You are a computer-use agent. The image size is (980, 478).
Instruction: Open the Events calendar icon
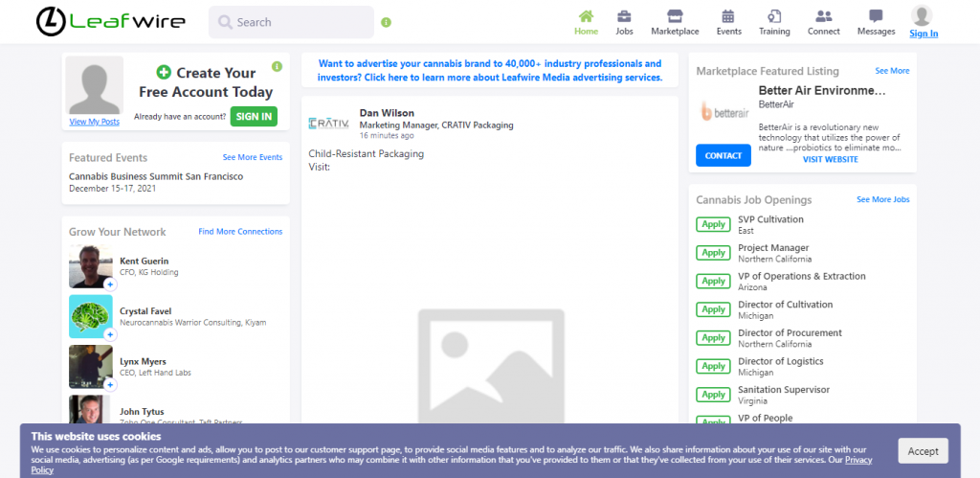point(728,16)
